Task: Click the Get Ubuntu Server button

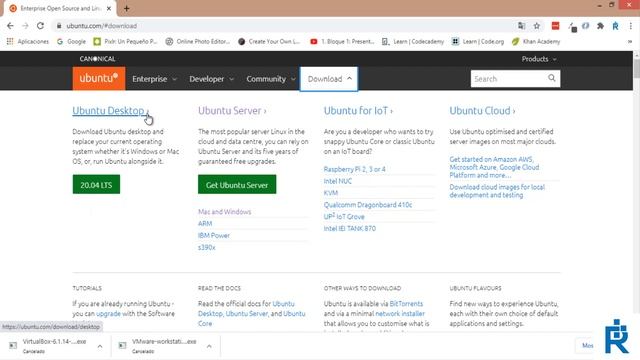Action: pyautogui.click(x=237, y=184)
